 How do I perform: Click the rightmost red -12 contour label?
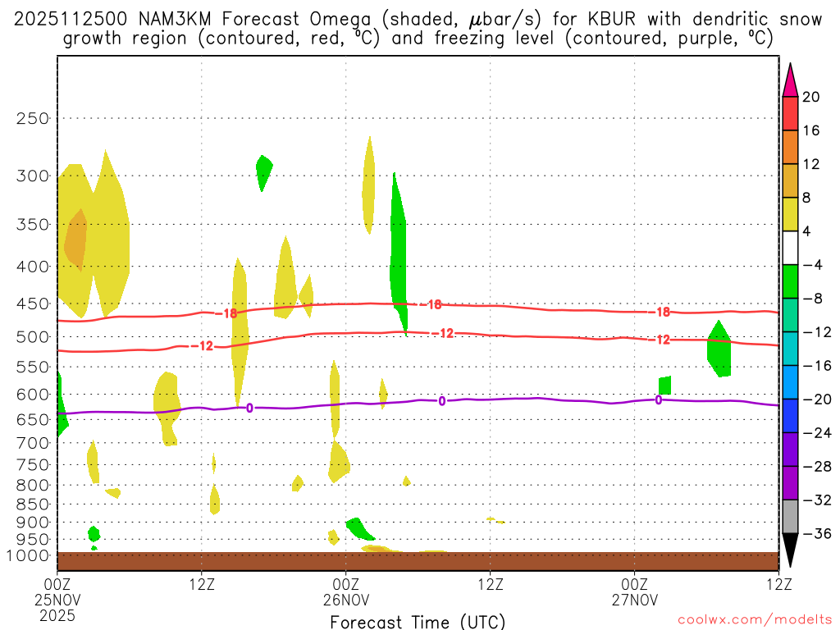coord(660,340)
